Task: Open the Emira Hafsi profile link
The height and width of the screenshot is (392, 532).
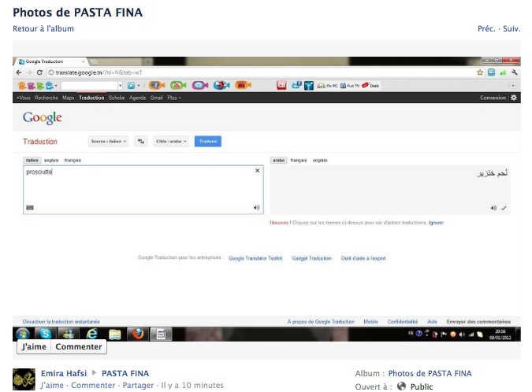Action: [64, 373]
